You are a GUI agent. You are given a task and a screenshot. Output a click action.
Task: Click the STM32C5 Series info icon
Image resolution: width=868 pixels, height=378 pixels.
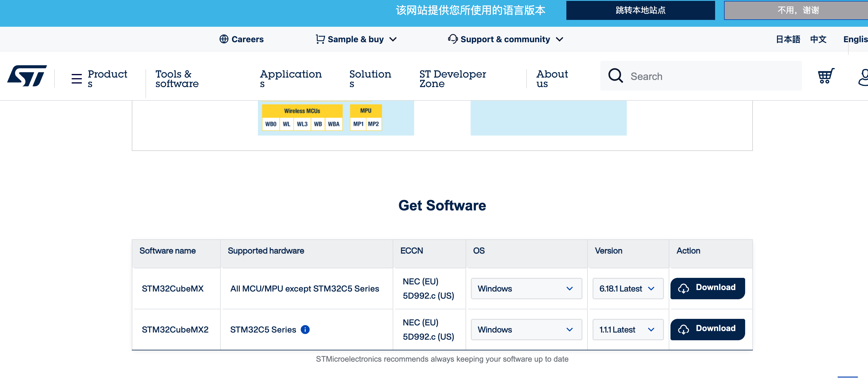click(x=305, y=329)
